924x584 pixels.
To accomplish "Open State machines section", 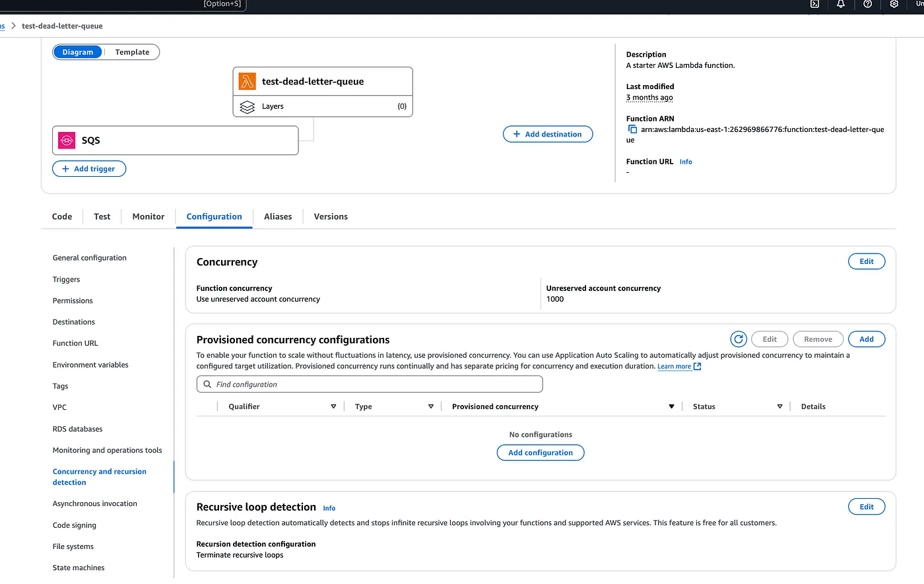I will 79,568.
